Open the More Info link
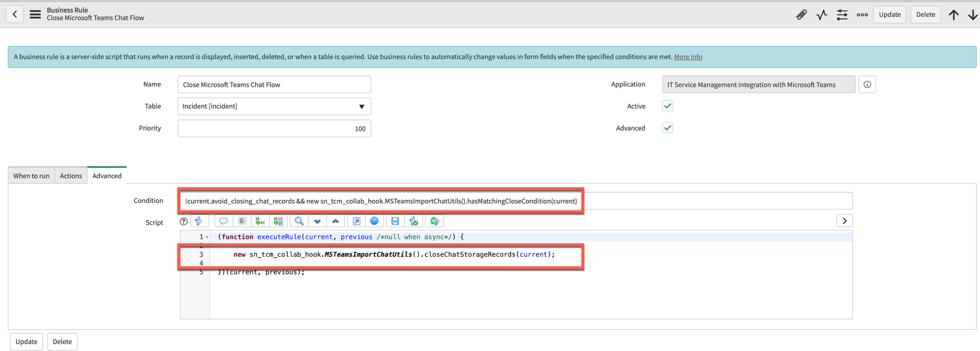Image resolution: width=980 pixels, height=351 pixels. click(x=688, y=57)
